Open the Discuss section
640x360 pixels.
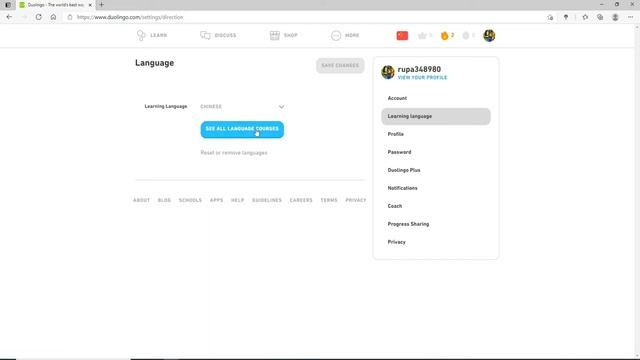(x=218, y=36)
